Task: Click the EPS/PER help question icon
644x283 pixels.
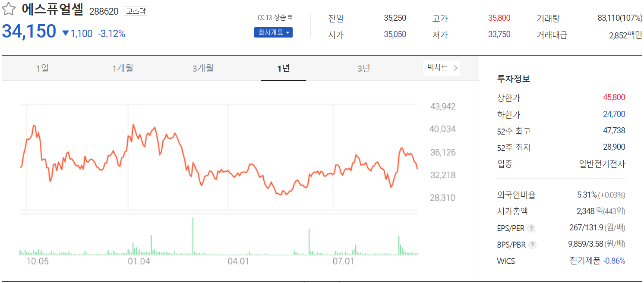Action: pos(531,228)
